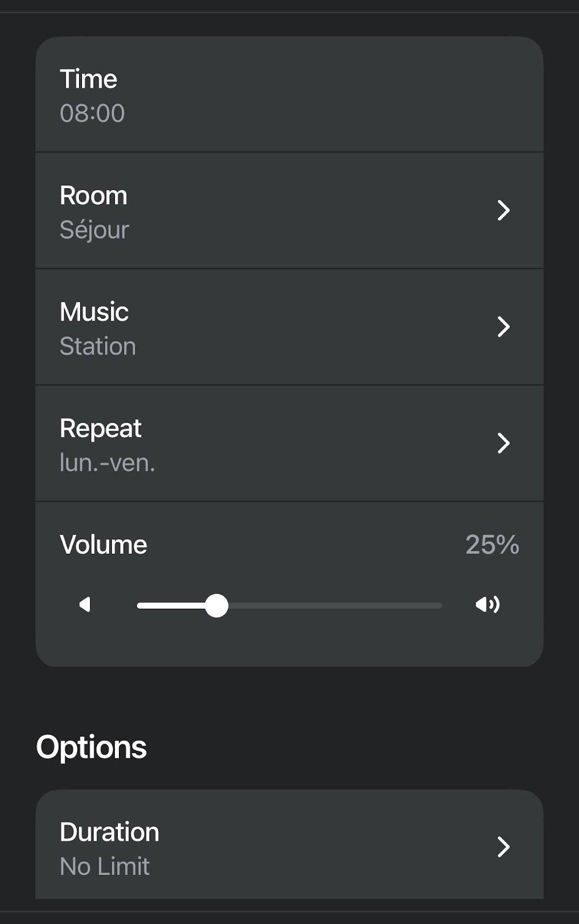The height and width of the screenshot is (924, 579).
Task: Open the Music setting label
Action: [x=94, y=312]
